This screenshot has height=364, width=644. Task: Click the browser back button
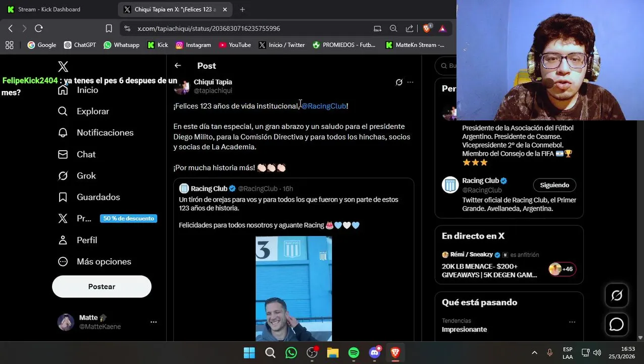(11, 29)
